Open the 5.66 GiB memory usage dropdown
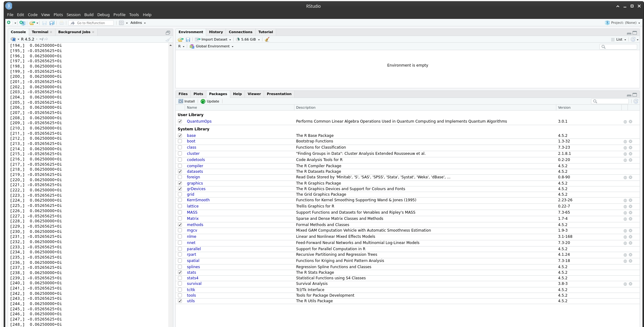The width and height of the screenshot is (644, 327). coord(248,39)
